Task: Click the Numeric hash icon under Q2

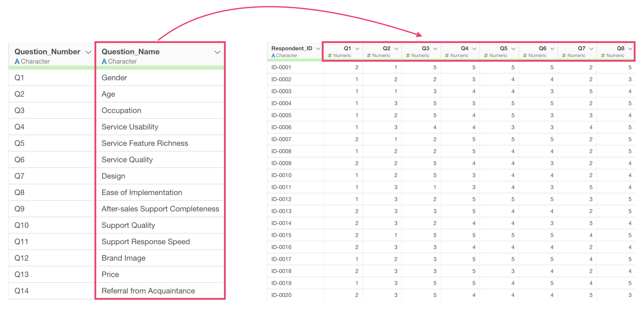Action: tap(369, 56)
